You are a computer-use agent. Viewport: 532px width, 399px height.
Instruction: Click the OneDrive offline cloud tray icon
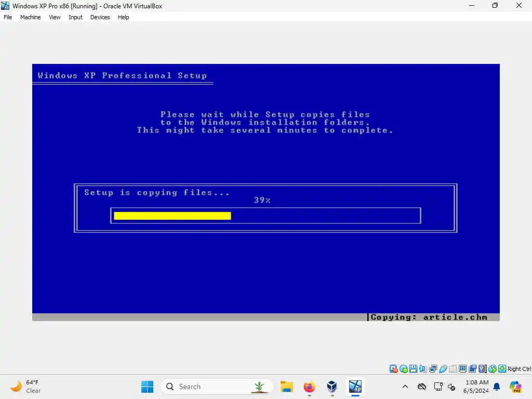click(422, 387)
